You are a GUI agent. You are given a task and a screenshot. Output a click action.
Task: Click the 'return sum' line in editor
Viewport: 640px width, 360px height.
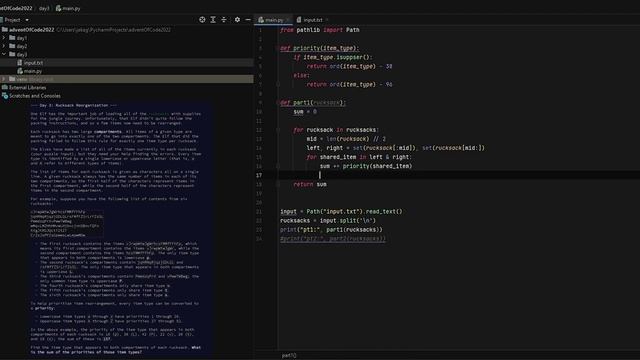310,184
